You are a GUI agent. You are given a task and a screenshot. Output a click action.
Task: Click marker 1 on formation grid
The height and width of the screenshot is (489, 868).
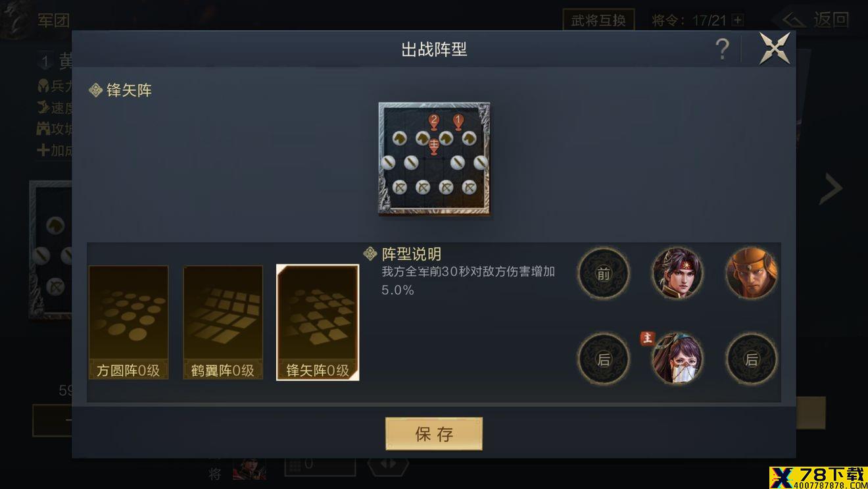click(x=458, y=122)
